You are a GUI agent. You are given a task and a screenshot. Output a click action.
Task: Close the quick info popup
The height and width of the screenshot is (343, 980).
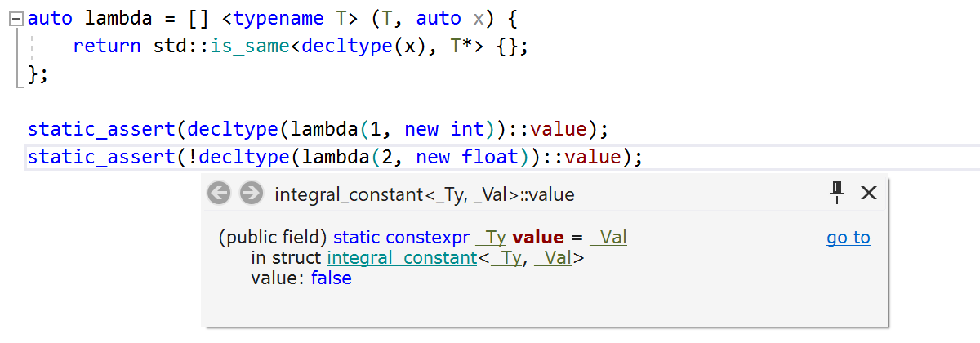tap(869, 193)
